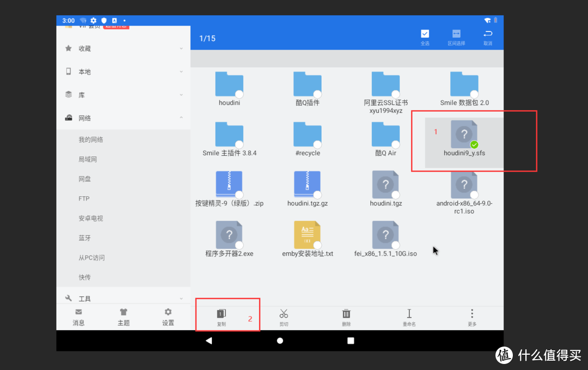
Task: Open the 阿里云SSL证书 folder
Action: (385, 84)
